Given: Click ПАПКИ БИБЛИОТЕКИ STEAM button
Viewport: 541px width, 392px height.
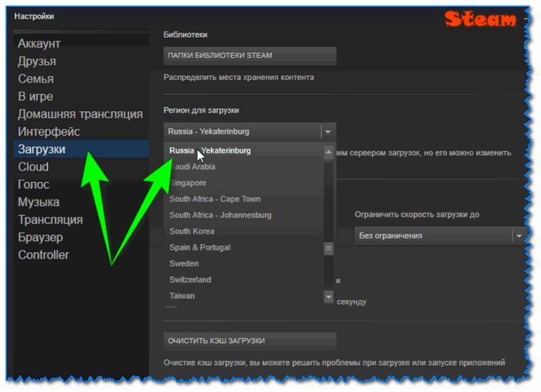Looking at the screenshot, I should 250,55.
